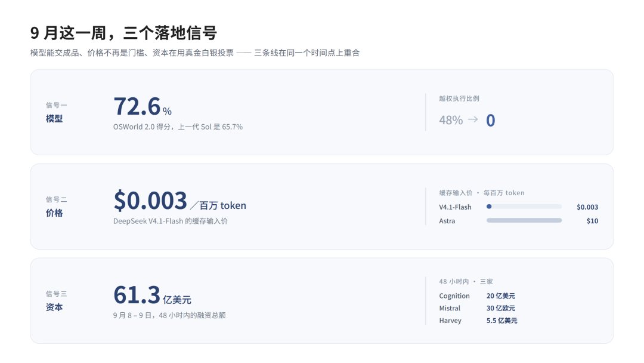
Task: Select the Astra price bar
Action: (524, 221)
